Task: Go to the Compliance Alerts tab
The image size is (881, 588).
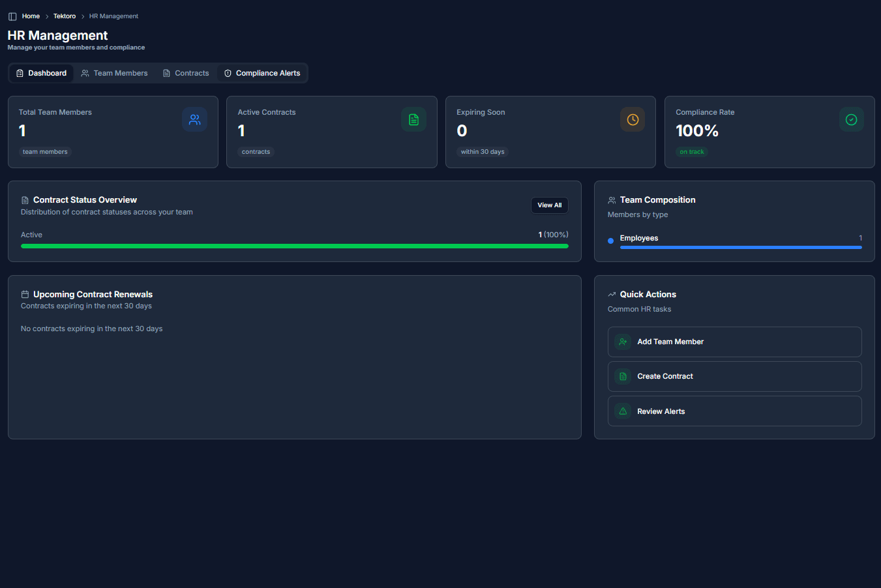Action: pyautogui.click(x=262, y=73)
